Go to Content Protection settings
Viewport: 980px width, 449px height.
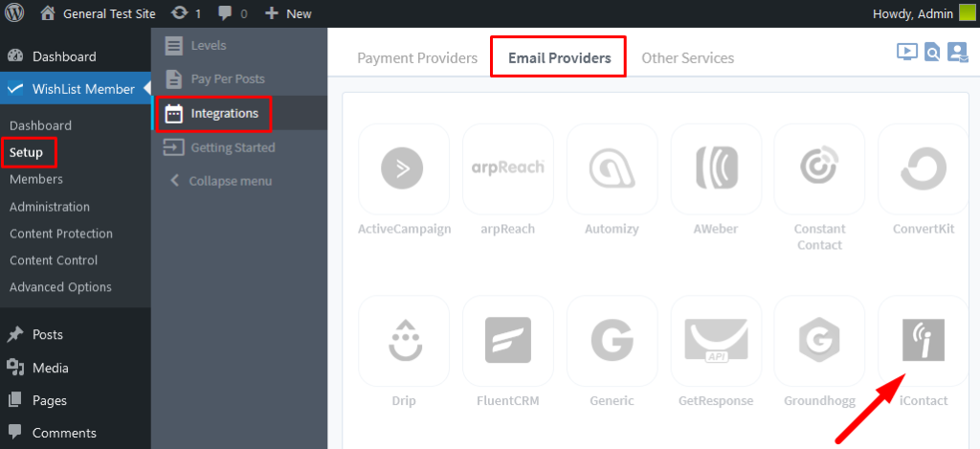[x=61, y=234]
